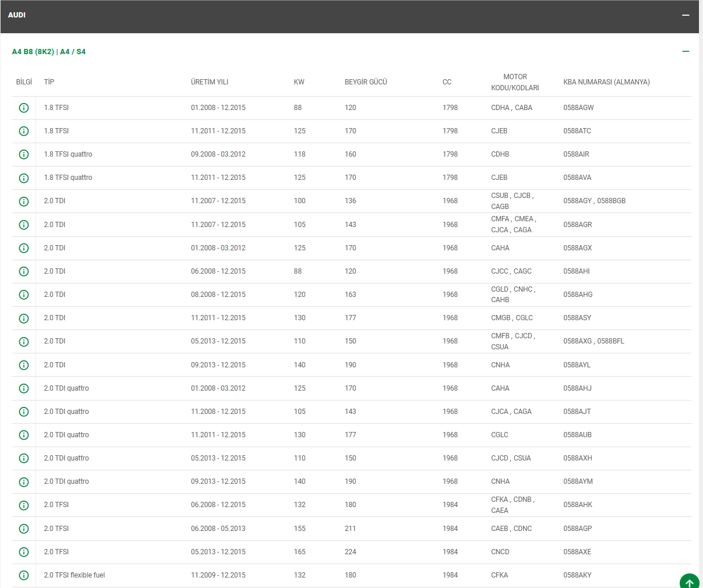Open info icon for 2.0 TDI CNHA 0588AYL
The height and width of the screenshot is (588, 703).
coord(24,365)
